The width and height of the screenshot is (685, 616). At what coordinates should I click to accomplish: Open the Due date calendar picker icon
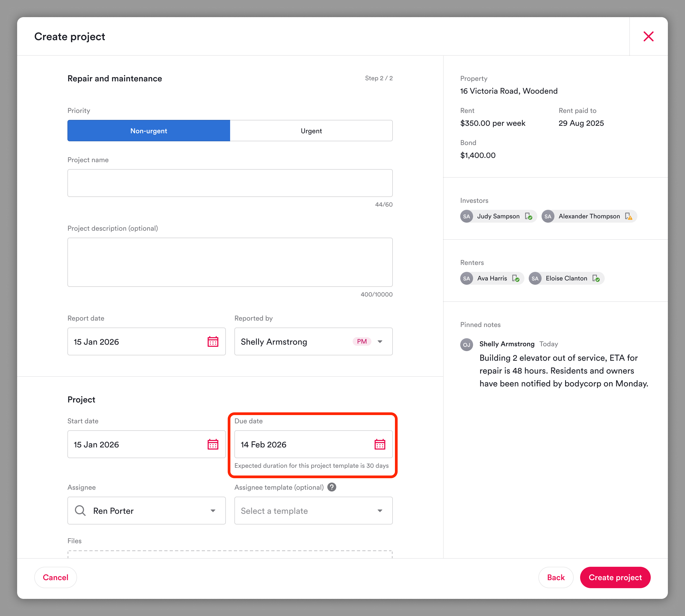click(380, 444)
